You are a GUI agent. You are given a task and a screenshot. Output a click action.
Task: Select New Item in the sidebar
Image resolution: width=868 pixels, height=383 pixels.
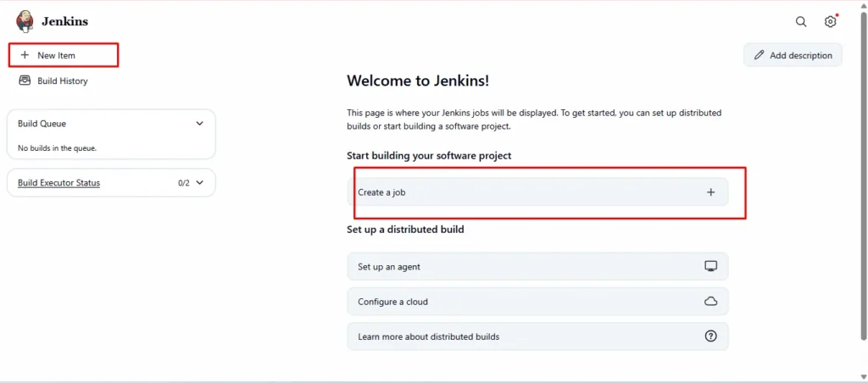point(56,55)
